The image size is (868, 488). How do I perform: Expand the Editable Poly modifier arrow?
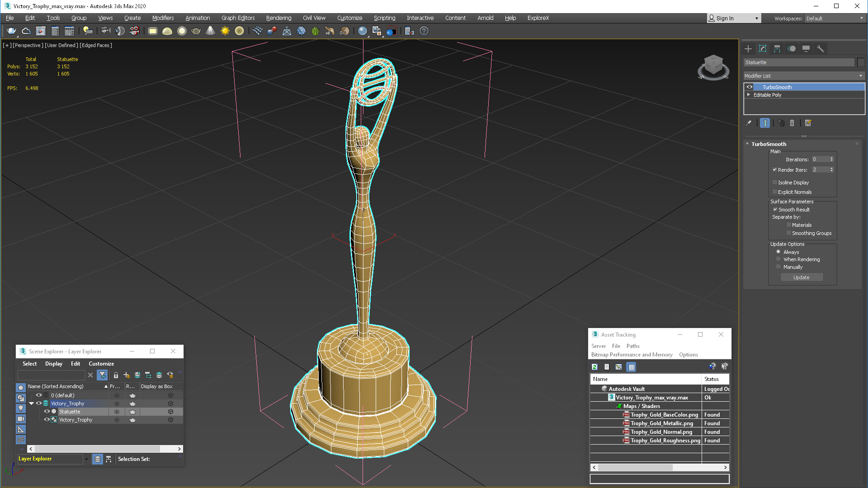pyautogui.click(x=749, y=95)
